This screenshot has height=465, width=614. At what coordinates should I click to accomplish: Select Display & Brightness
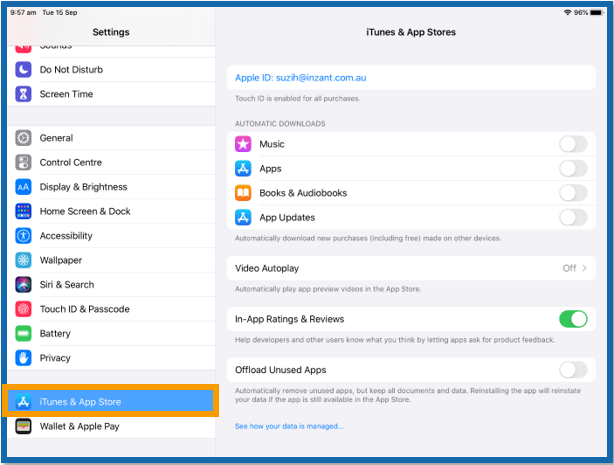(x=112, y=187)
